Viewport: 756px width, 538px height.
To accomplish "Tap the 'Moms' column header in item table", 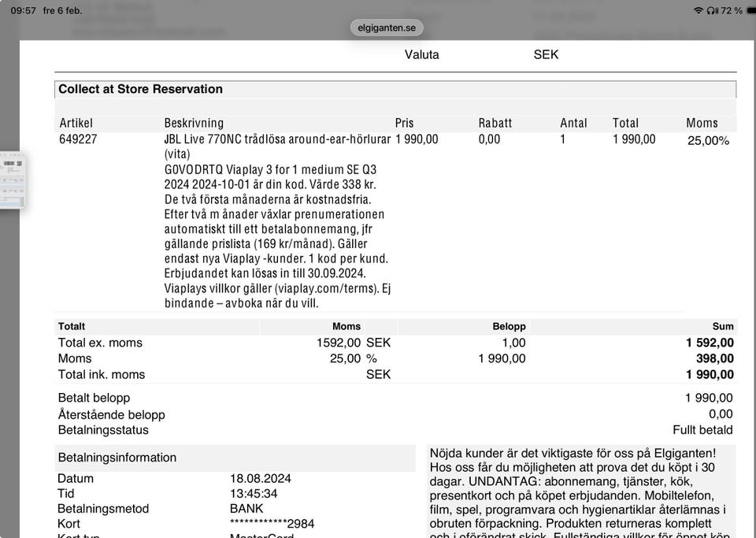I will pos(702,123).
